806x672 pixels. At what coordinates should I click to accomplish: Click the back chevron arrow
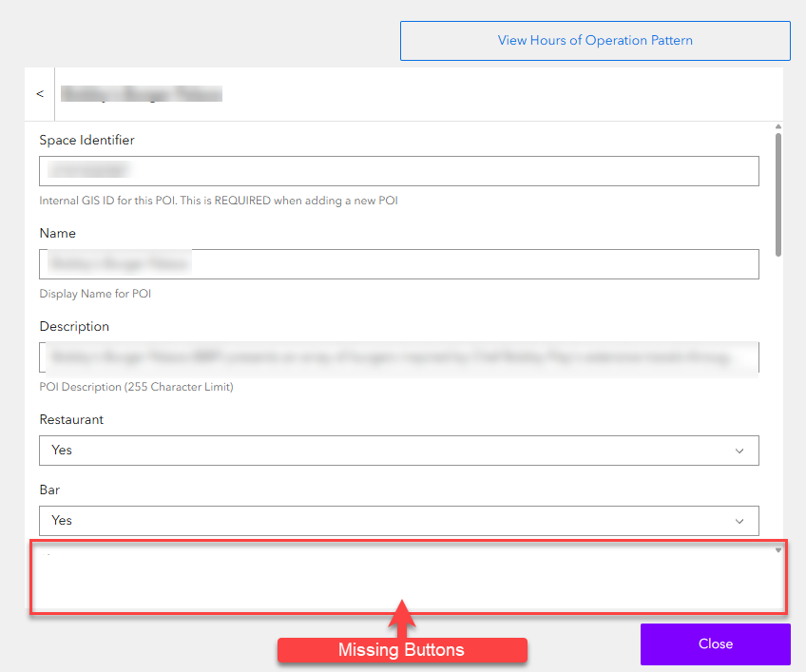tap(39, 93)
